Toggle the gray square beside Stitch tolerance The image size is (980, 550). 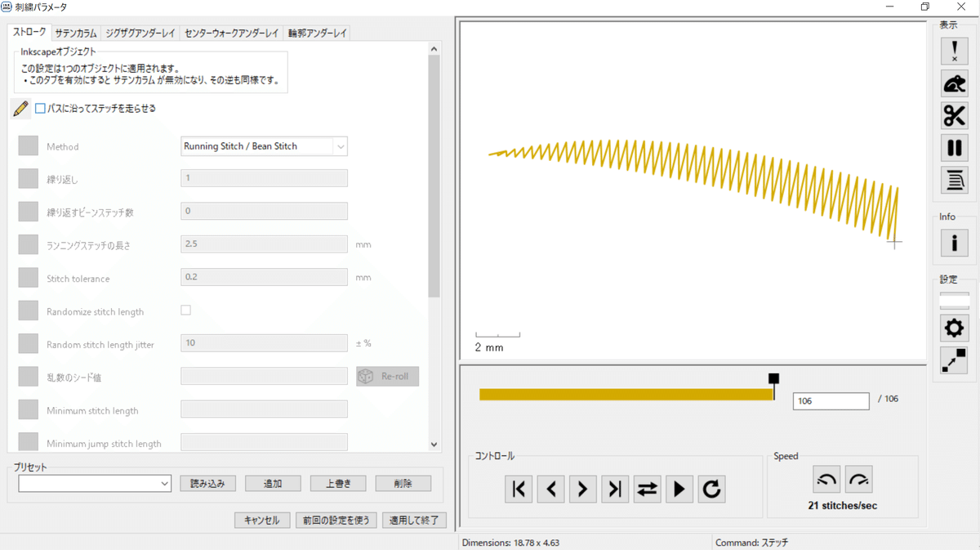[x=29, y=278]
